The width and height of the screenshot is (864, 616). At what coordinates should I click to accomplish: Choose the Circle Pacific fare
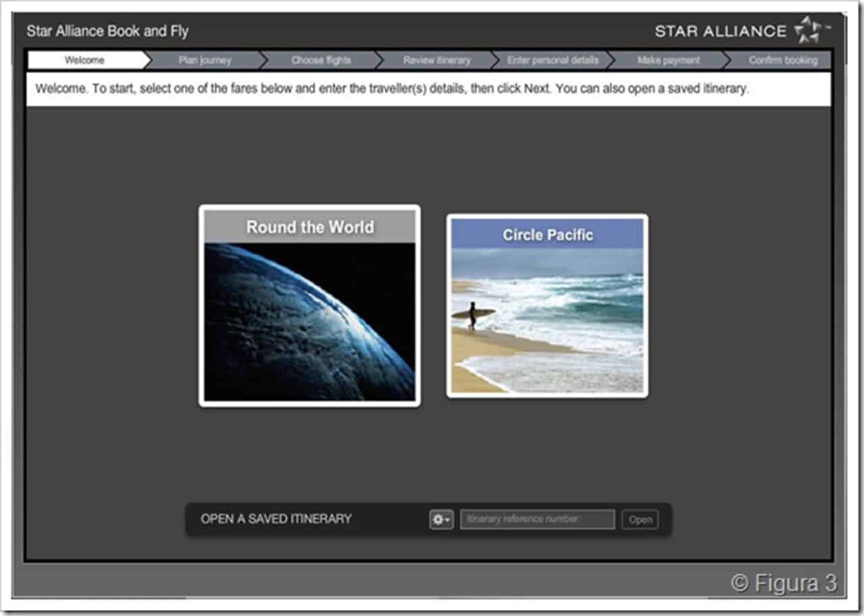547,306
